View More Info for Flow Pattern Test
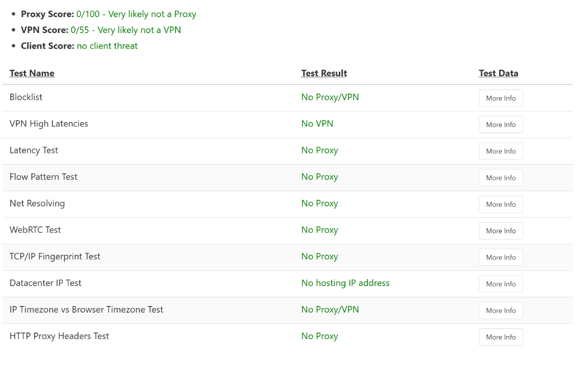 [501, 177]
